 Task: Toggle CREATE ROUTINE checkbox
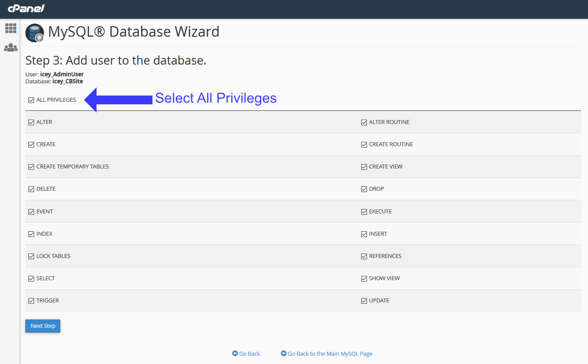click(364, 144)
